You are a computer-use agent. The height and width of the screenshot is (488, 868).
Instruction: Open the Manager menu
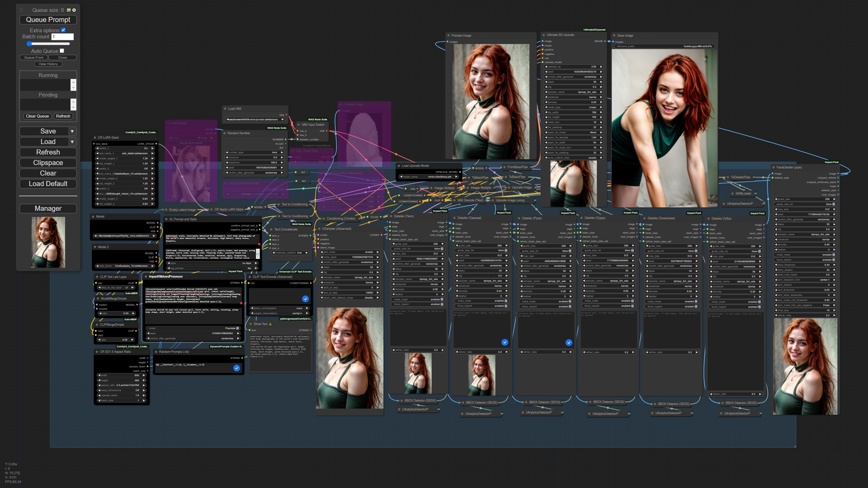pos(48,208)
